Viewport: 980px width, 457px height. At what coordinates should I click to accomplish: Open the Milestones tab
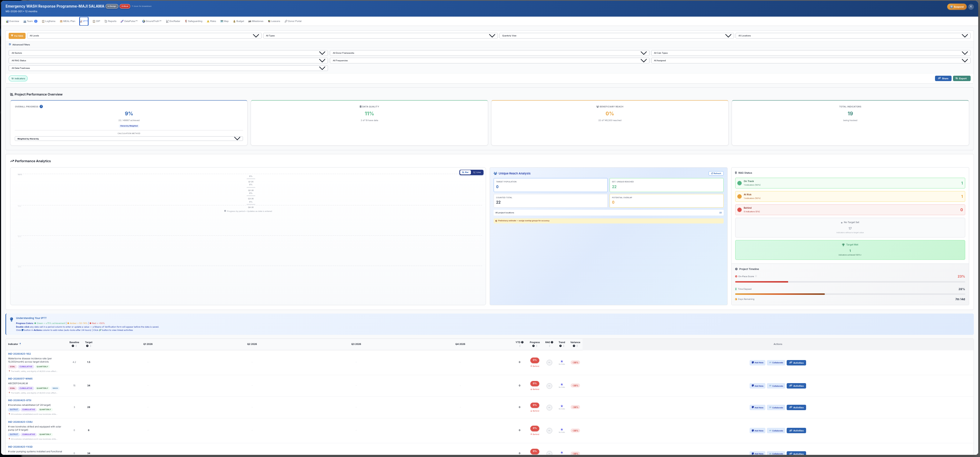coord(256,21)
